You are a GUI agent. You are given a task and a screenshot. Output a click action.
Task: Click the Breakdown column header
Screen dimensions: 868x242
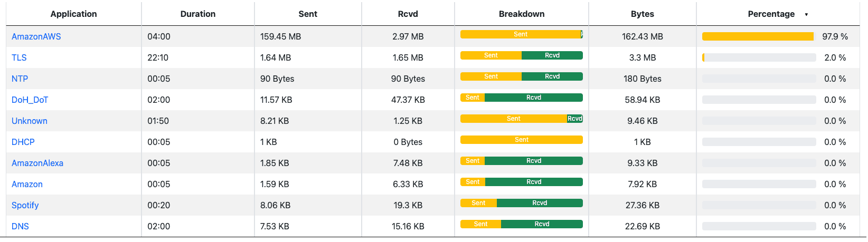(522, 14)
